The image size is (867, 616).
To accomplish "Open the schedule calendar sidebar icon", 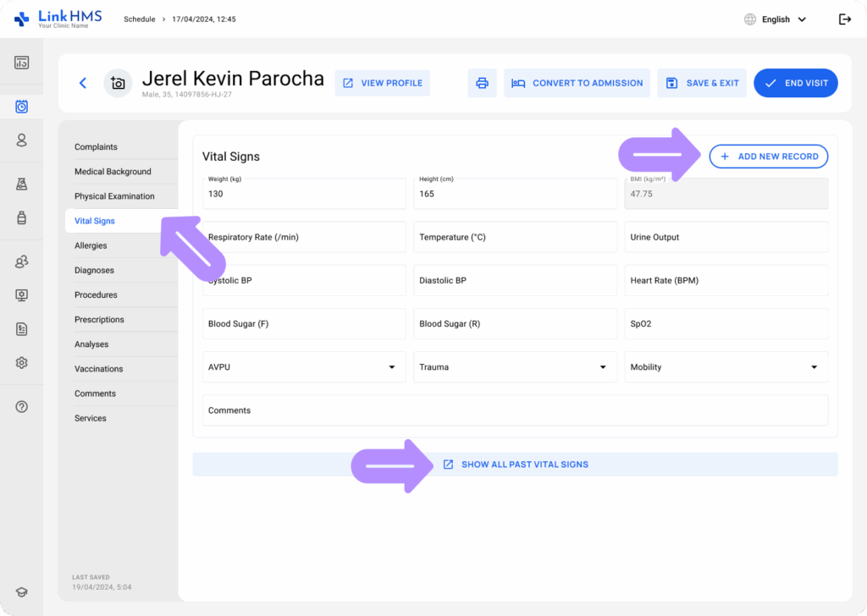I will tap(22, 106).
